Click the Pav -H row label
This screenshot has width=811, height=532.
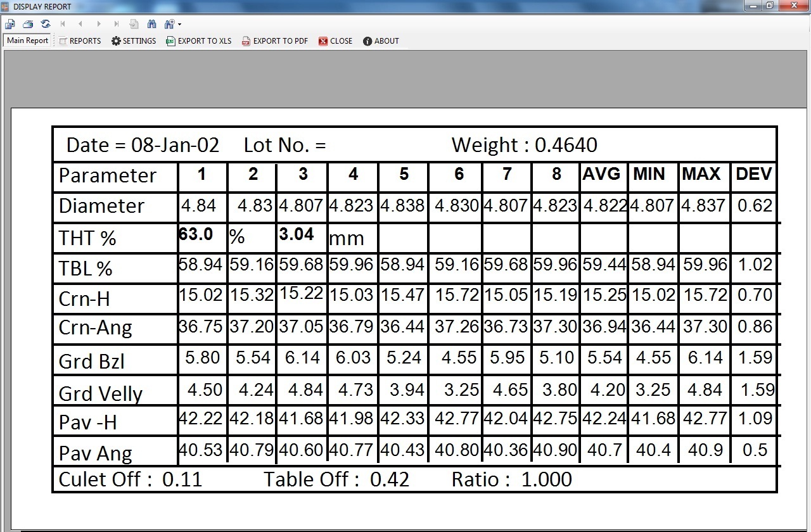point(87,422)
